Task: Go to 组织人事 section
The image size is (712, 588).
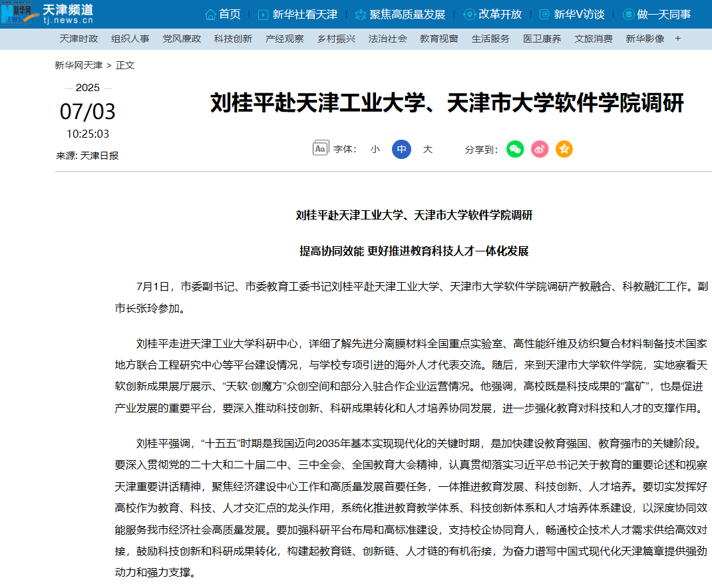Action: (x=130, y=39)
